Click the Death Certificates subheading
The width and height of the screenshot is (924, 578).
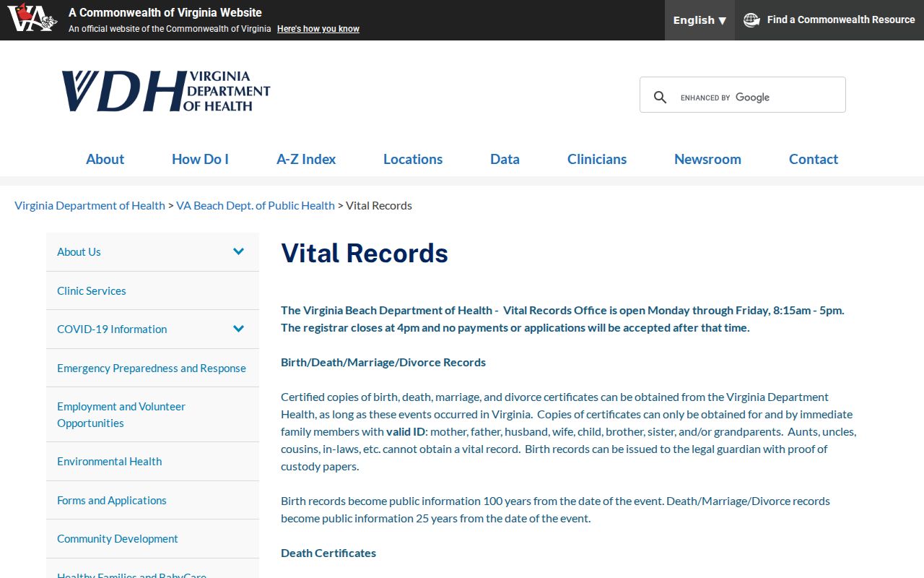point(328,553)
